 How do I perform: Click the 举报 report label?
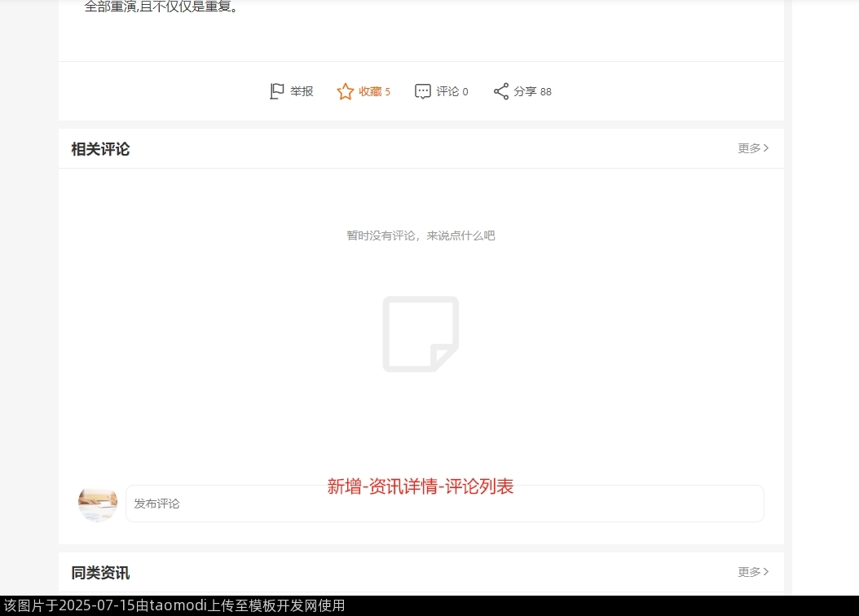(x=302, y=91)
